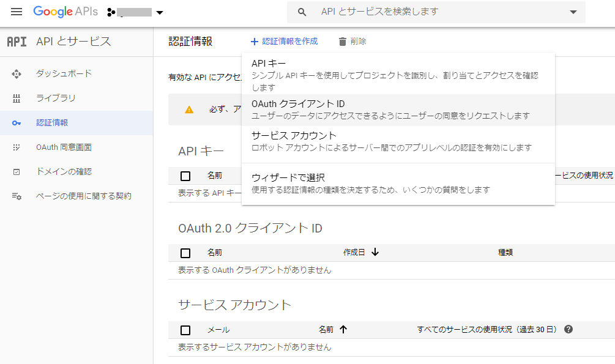The image size is (615, 364).
Task: Click the 削除 button label
Action: tap(358, 41)
